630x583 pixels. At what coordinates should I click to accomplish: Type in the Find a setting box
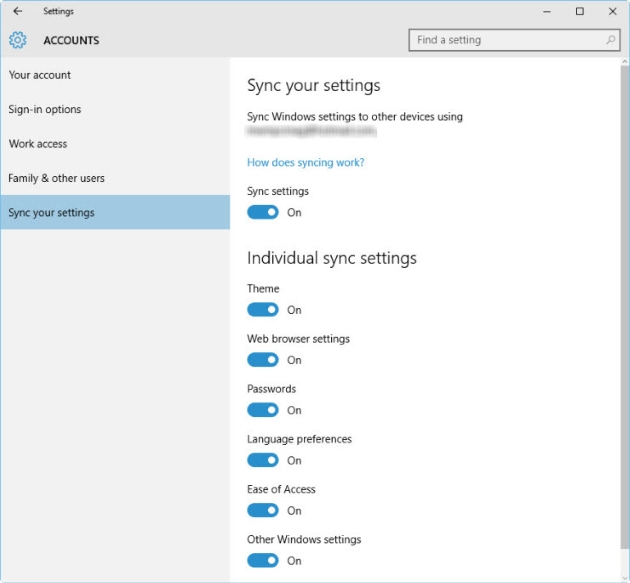[x=505, y=40]
